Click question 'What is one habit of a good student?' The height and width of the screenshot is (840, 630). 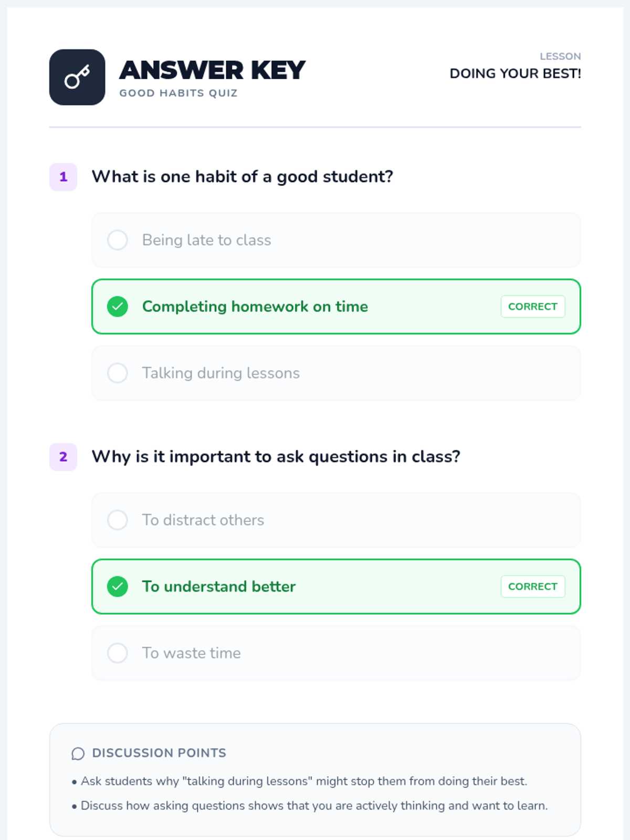(x=243, y=177)
